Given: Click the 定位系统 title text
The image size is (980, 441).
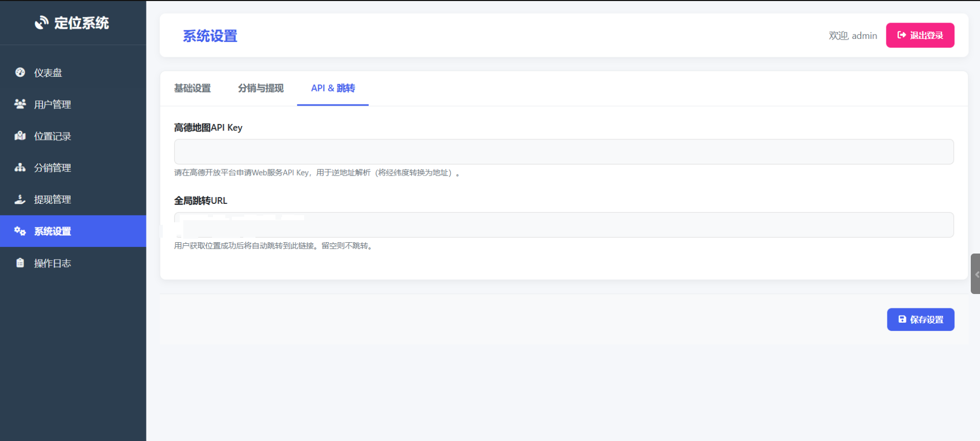Looking at the screenshot, I should tap(81, 23).
